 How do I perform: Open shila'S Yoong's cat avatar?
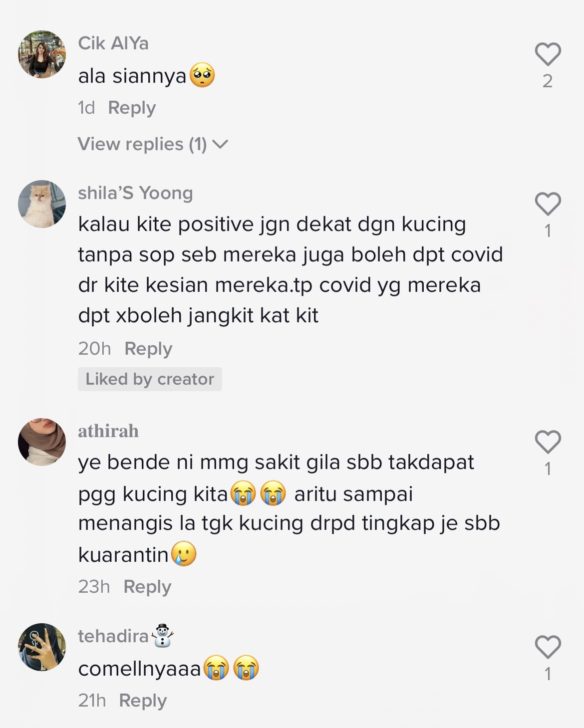(42, 204)
